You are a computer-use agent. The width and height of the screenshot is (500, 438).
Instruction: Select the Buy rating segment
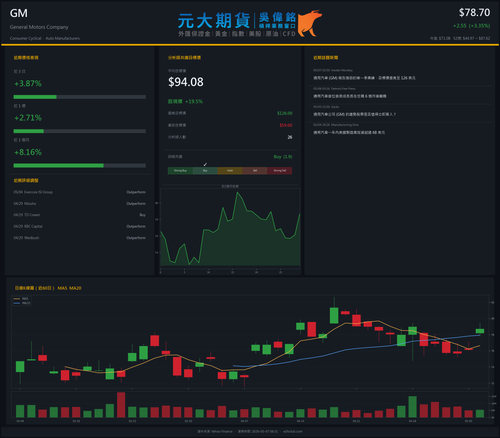205,171
